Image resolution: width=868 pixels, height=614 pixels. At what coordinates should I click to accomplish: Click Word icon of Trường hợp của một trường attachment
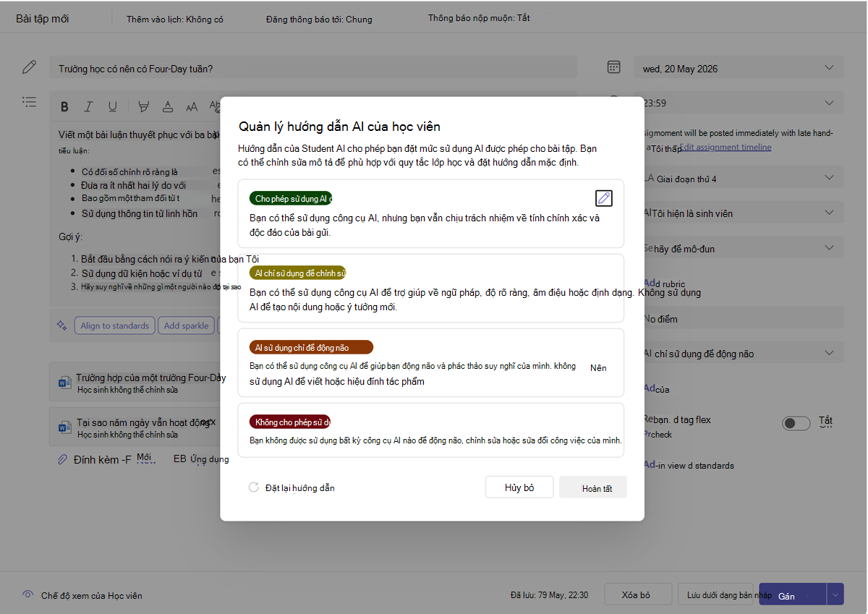click(64, 382)
